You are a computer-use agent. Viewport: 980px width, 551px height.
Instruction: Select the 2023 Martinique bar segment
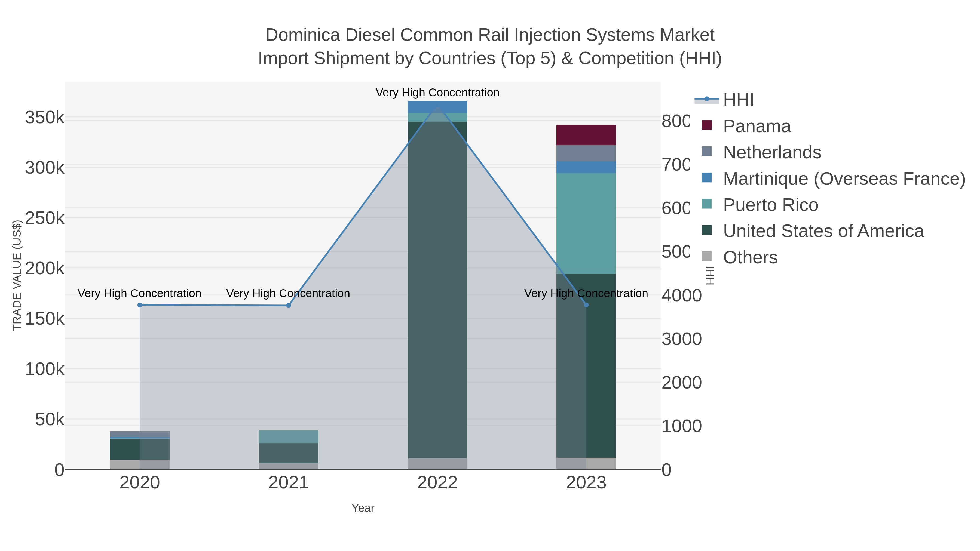click(586, 167)
